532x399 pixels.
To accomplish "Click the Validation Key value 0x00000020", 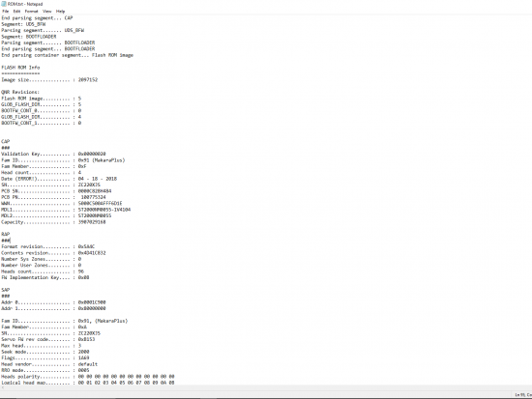I will [92, 154].
